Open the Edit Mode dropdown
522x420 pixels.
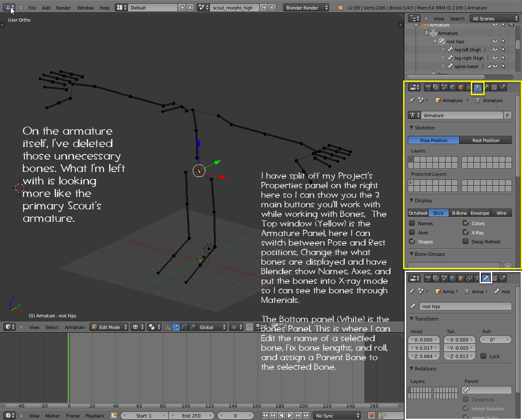pyautogui.click(x=109, y=327)
